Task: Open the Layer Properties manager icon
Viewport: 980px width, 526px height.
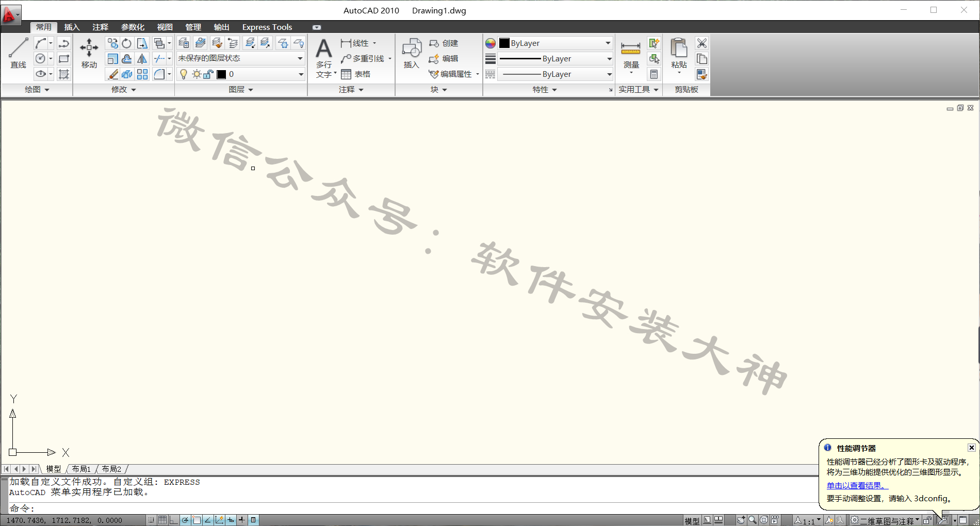Action: [x=184, y=43]
